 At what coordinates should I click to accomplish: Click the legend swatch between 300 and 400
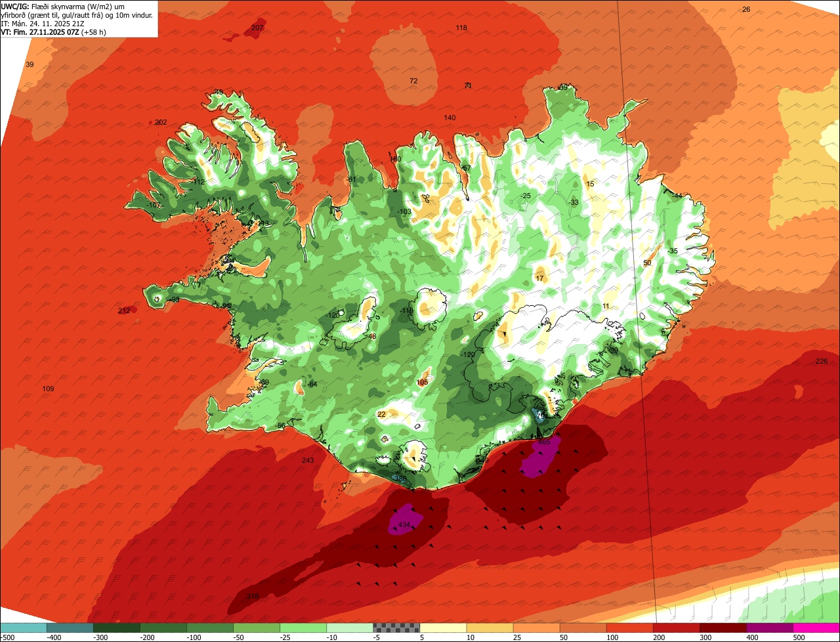tap(723, 628)
